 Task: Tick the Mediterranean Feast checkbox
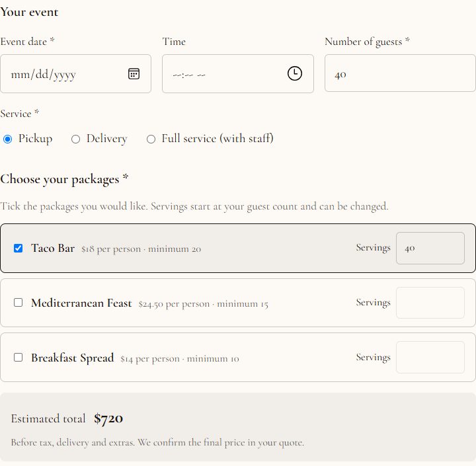19,303
